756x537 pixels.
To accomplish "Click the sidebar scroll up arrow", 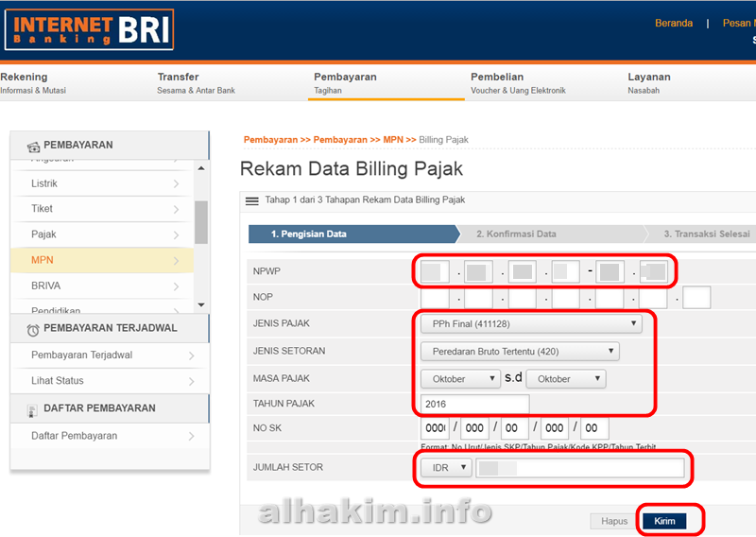I will click(201, 168).
